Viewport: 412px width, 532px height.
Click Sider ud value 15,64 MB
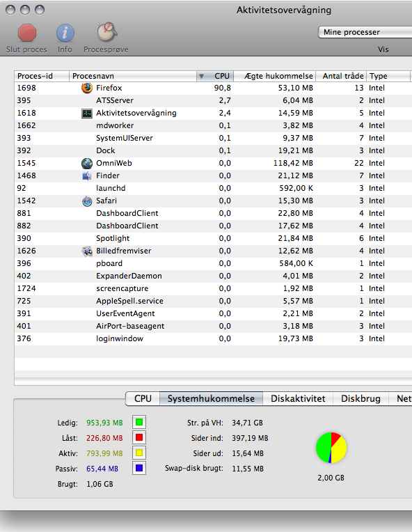click(248, 453)
